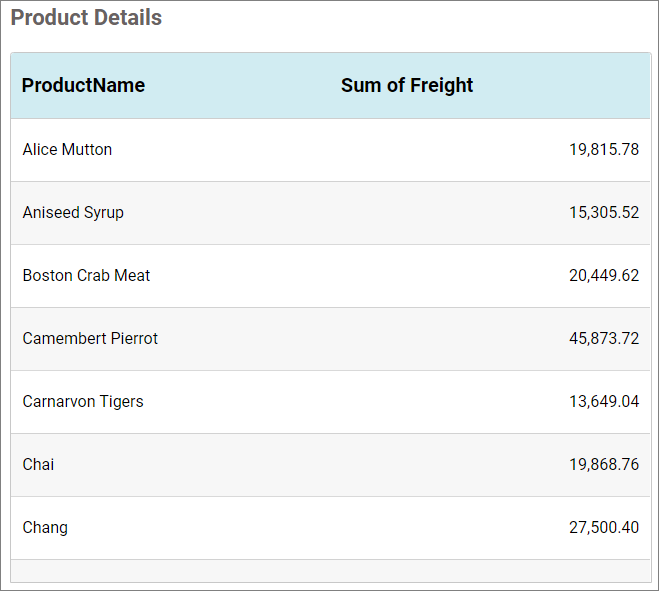Click the empty header area right of Sum of Freight

click(570, 86)
